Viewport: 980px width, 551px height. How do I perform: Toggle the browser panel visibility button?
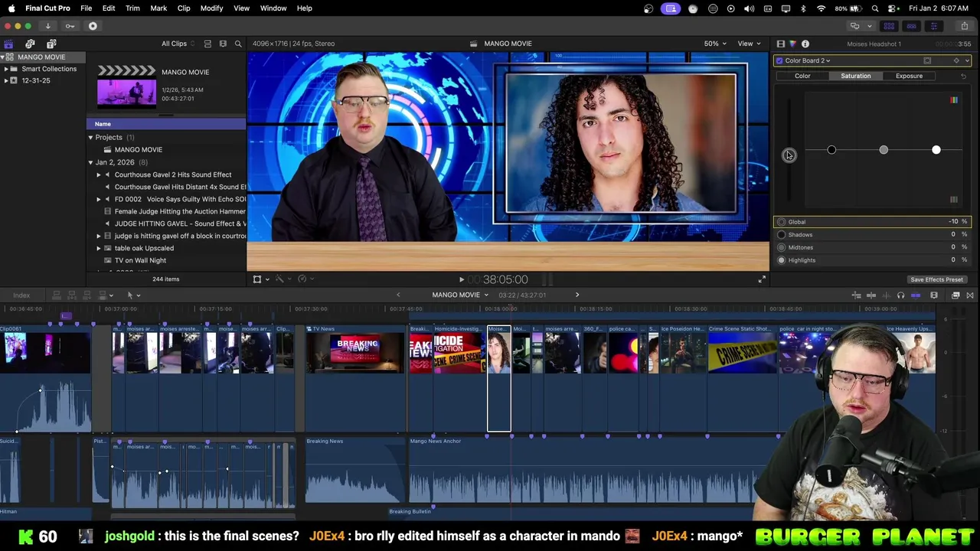(889, 26)
